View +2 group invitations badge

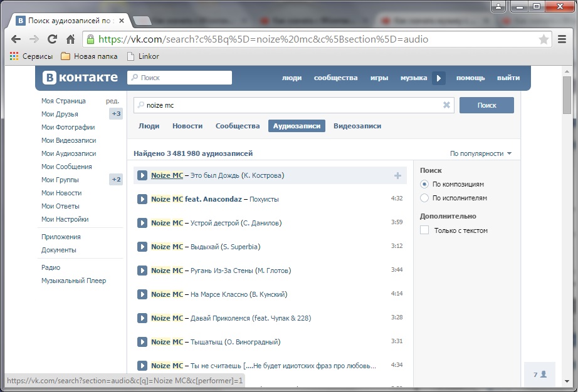pos(116,180)
